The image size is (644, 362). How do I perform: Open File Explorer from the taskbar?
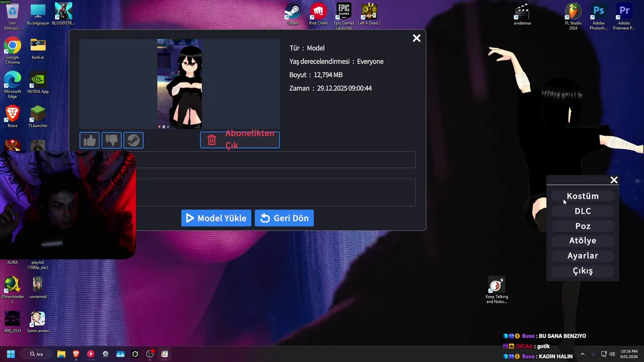61,354
